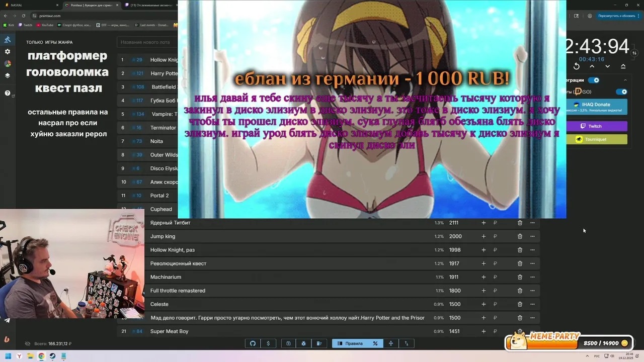Open more options for Революционный квест

pyautogui.click(x=532, y=263)
